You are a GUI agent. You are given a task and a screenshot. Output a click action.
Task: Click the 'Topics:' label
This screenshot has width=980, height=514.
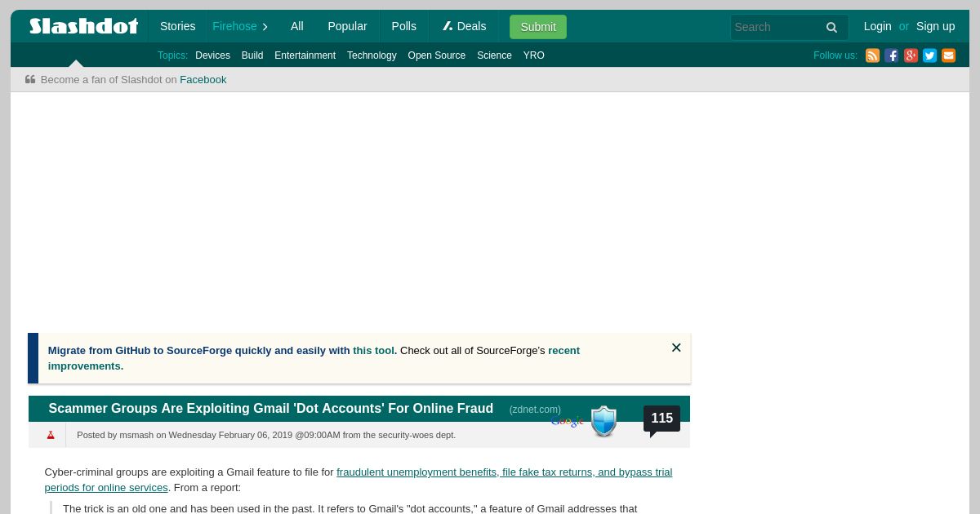(x=172, y=55)
